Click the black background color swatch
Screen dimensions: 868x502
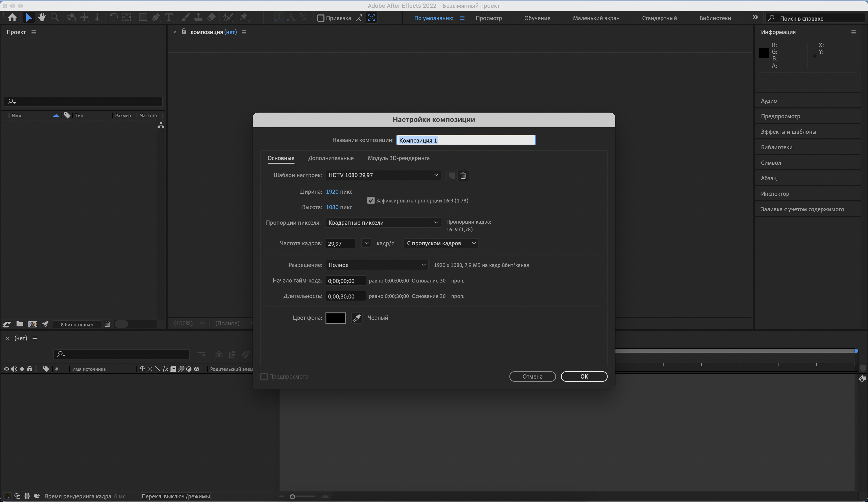[336, 318]
